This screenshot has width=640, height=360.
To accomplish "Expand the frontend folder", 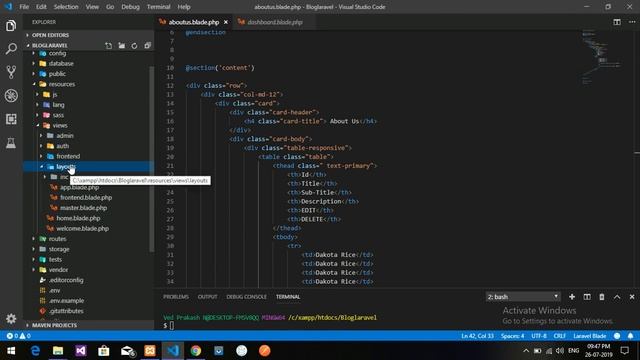I will [x=68, y=156].
